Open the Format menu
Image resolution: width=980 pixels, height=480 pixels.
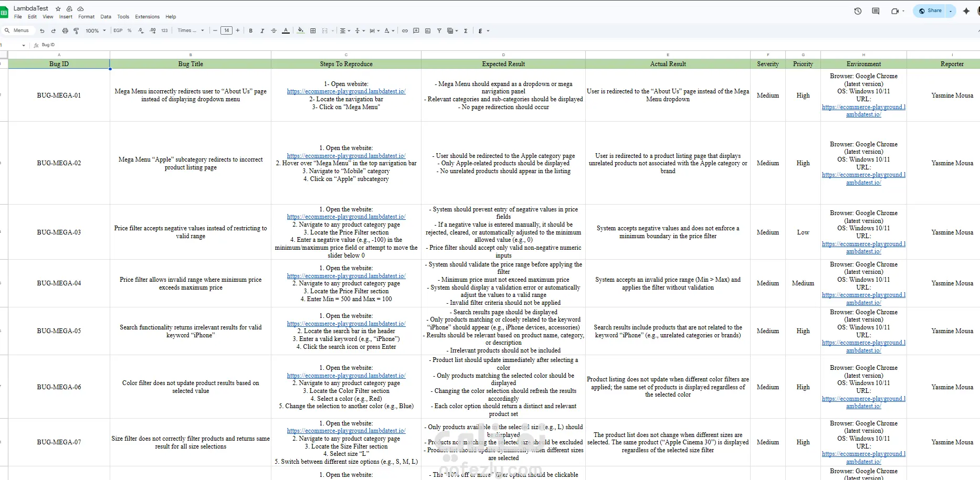coord(87,17)
